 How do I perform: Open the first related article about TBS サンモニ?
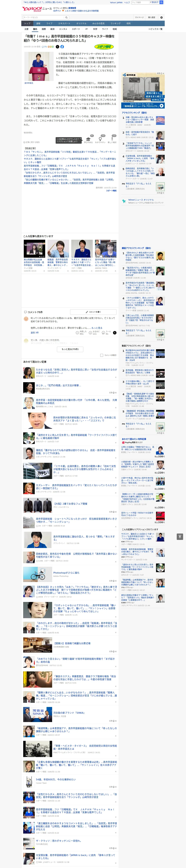point(70,153)
